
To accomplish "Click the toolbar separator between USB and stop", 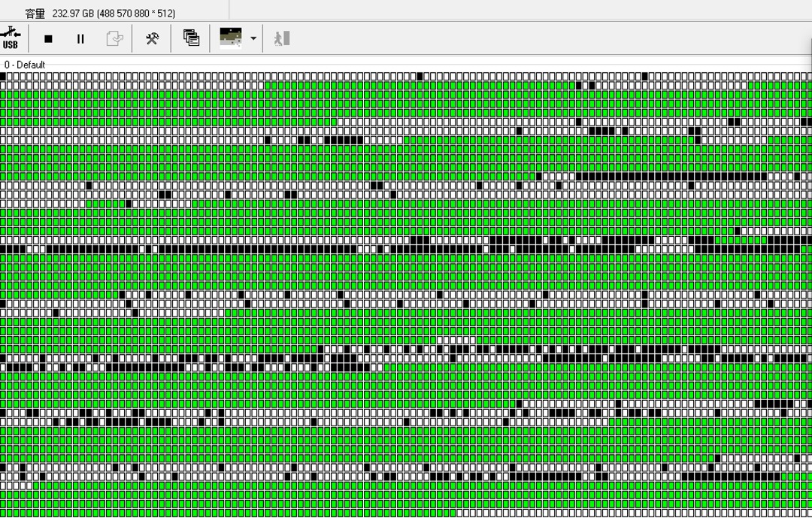I will pos(29,38).
